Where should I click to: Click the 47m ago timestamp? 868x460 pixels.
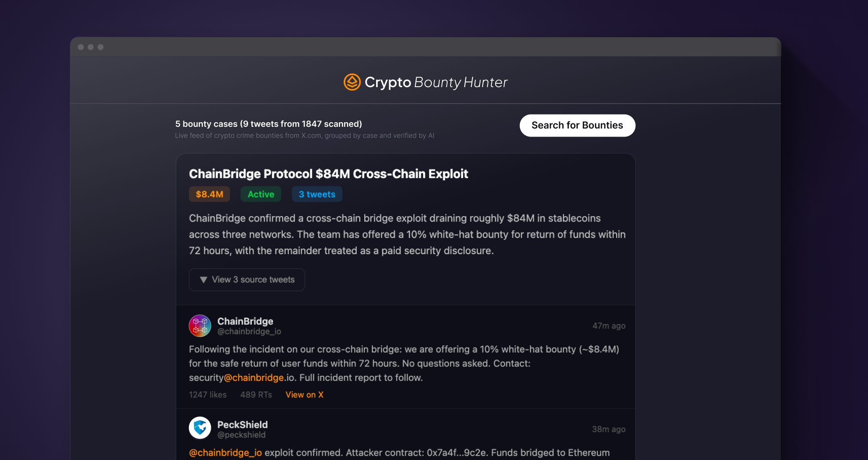tap(609, 326)
